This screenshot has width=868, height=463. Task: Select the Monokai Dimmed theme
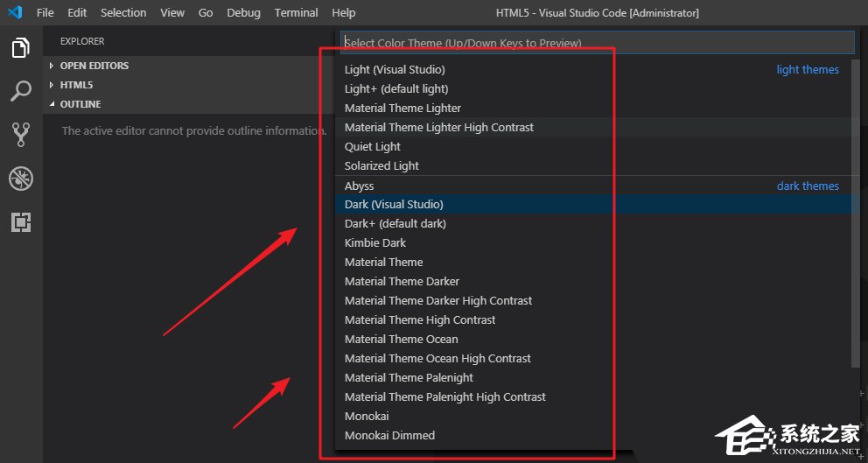pyautogui.click(x=389, y=435)
